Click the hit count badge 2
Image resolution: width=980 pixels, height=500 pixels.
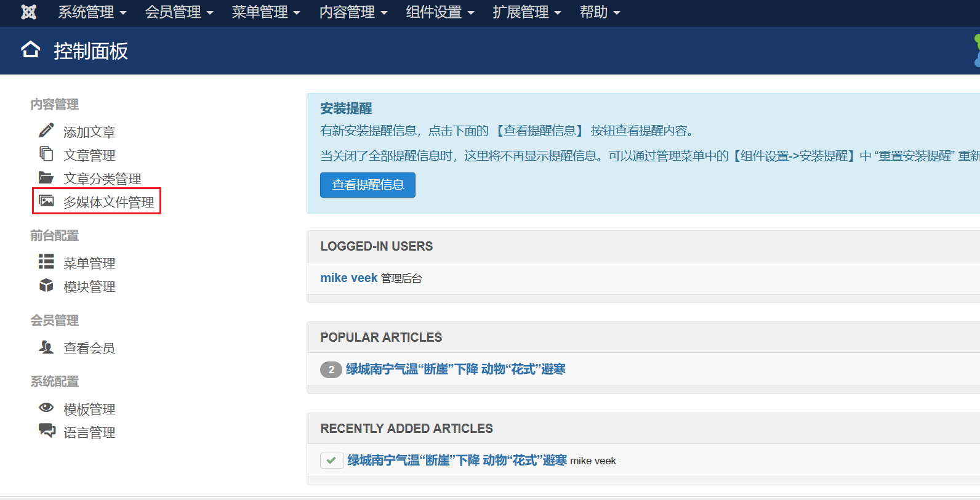(331, 369)
